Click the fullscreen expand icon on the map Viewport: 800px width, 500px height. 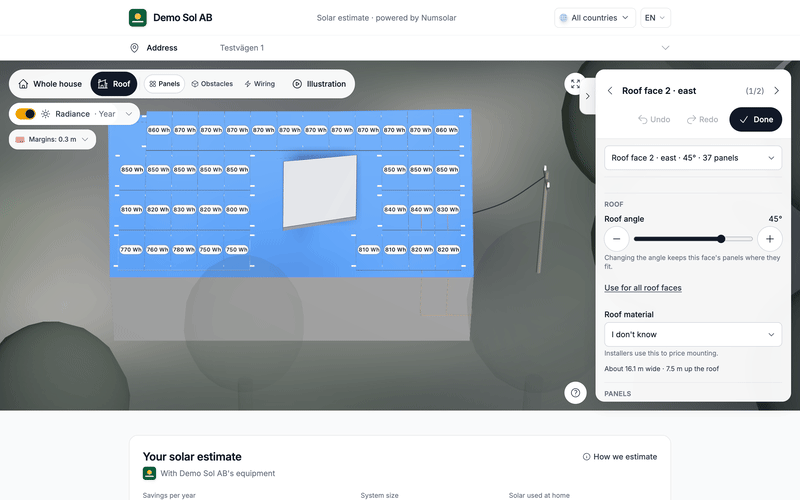pos(575,84)
